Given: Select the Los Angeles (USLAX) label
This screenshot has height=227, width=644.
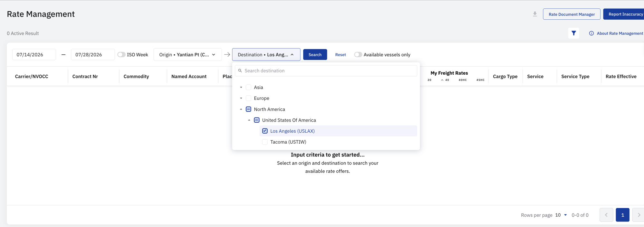Looking at the screenshot, I should pyautogui.click(x=292, y=131).
